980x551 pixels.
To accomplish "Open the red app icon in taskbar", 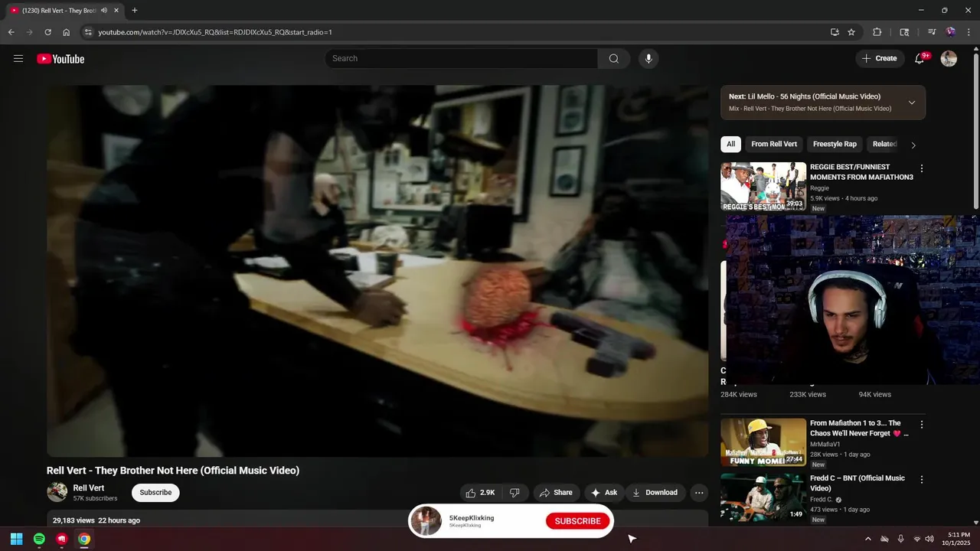I will click(62, 539).
